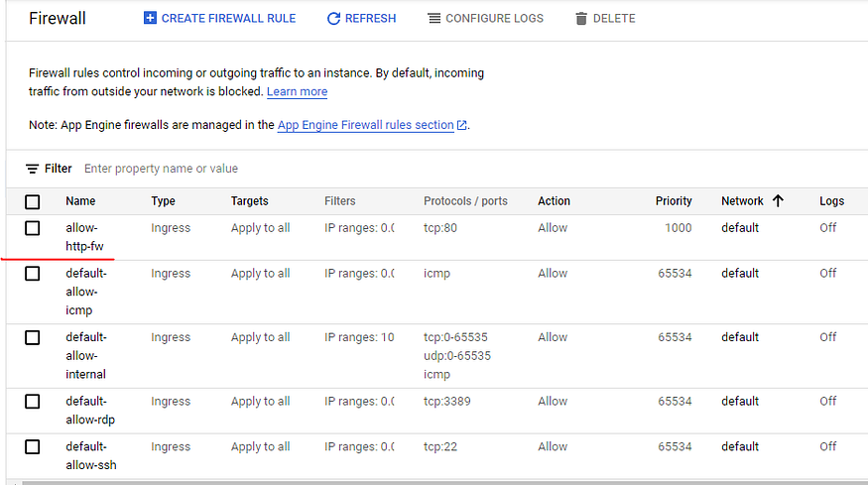The width and height of the screenshot is (868, 485).
Task: Click tcp:80 protocol cell
Action: [440, 227]
